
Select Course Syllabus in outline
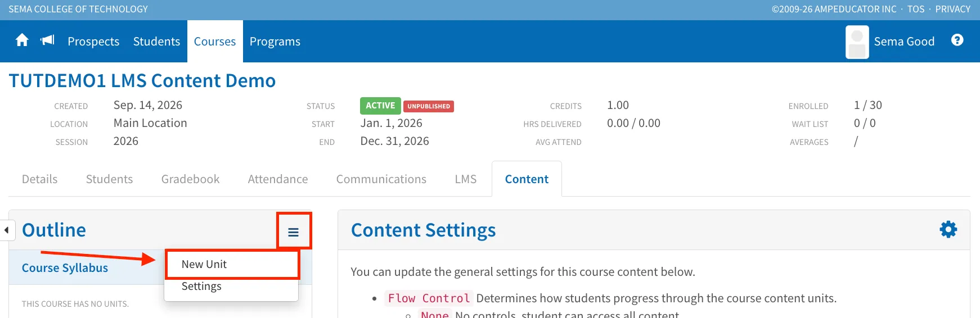tap(65, 268)
